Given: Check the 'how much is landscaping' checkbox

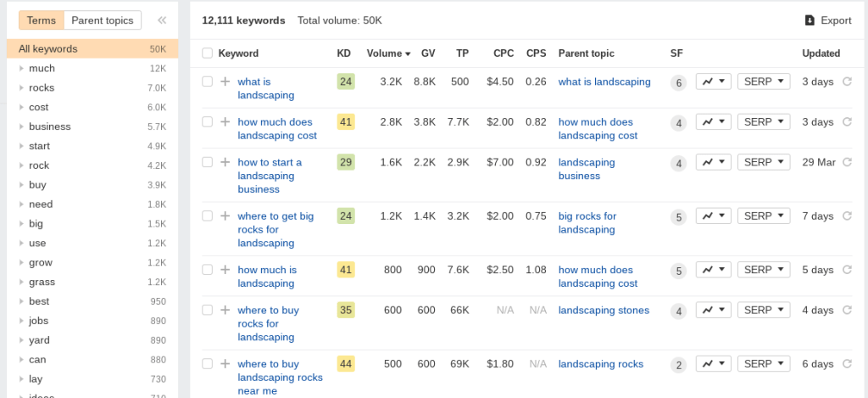Looking at the screenshot, I should (x=207, y=270).
